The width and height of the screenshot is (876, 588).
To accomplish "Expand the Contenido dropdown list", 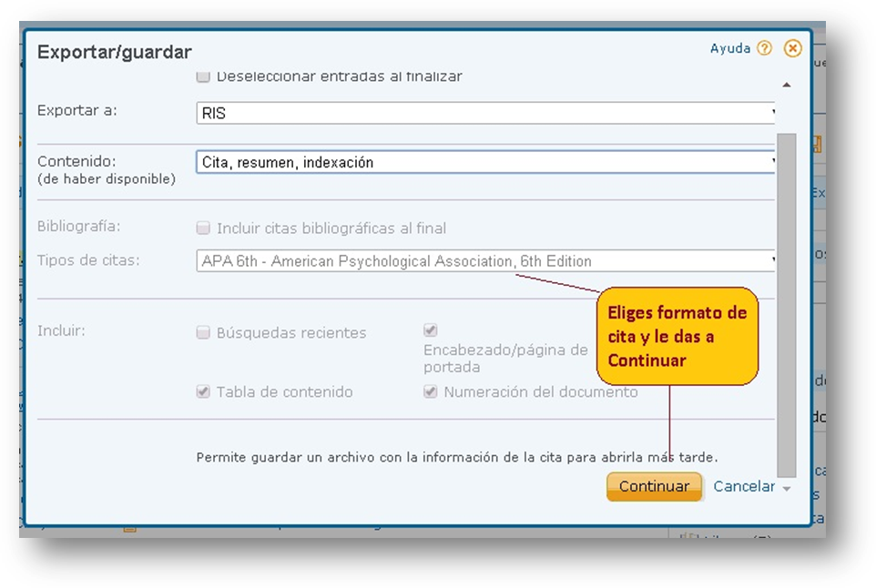I will [486, 162].
